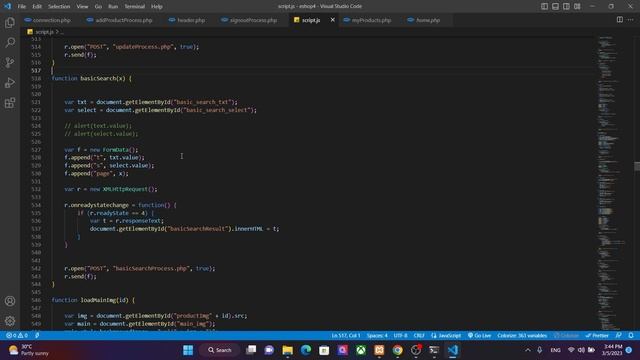The height and width of the screenshot is (360, 640).
Task: Open clock and date 3:44 PM
Action: coord(612,350)
